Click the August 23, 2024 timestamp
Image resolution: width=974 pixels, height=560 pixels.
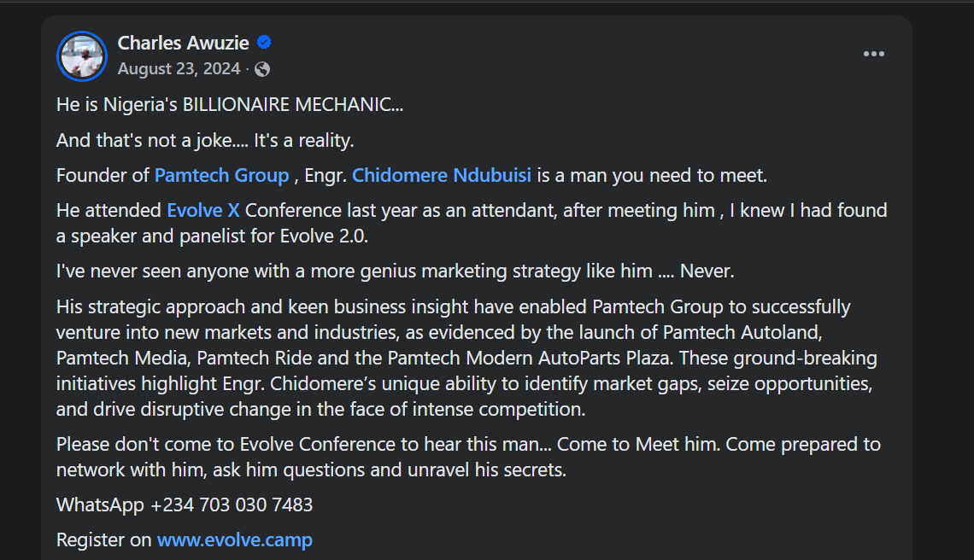pyautogui.click(x=179, y=69)
